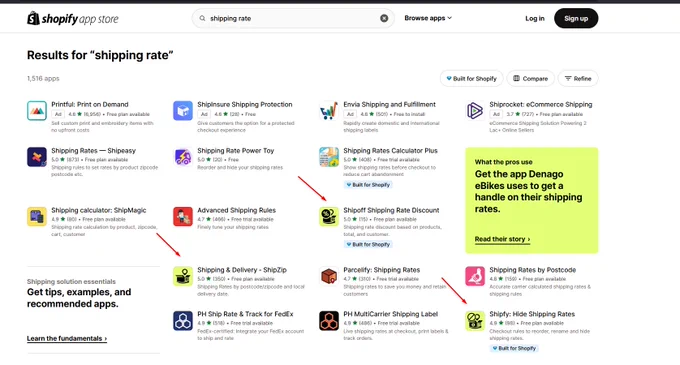Open the Envia Shipping and Fulfillment title
Viewport: 680px width, 365px height.
[x=389, y=104]
